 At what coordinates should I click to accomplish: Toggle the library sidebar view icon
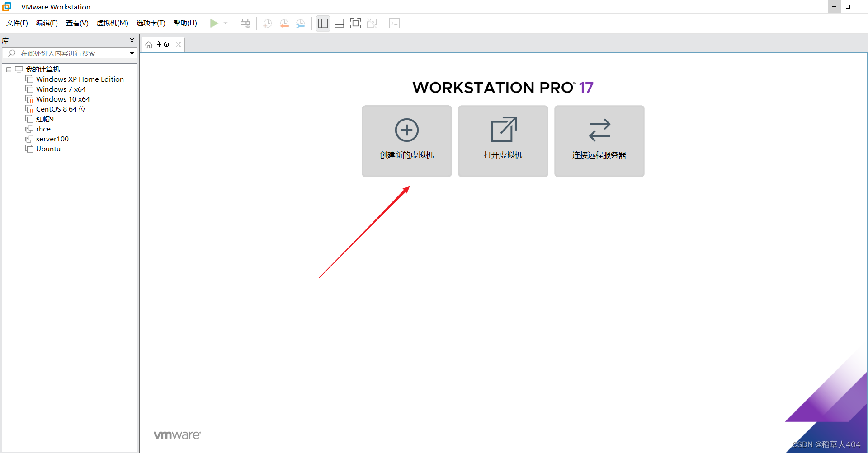323,23
